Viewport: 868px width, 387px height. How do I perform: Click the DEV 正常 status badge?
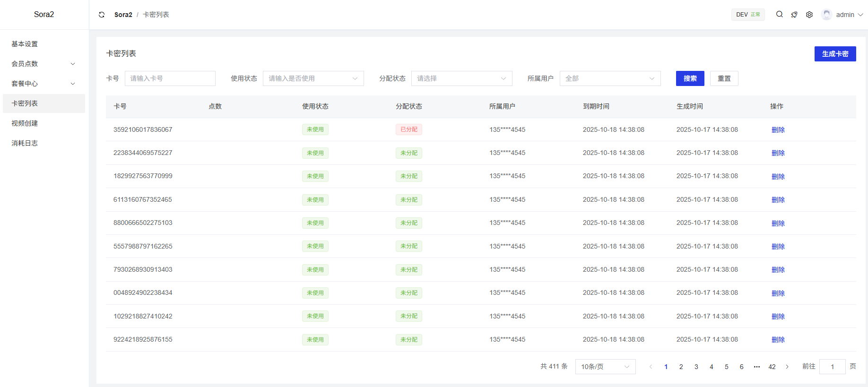(x=747, y=15)
